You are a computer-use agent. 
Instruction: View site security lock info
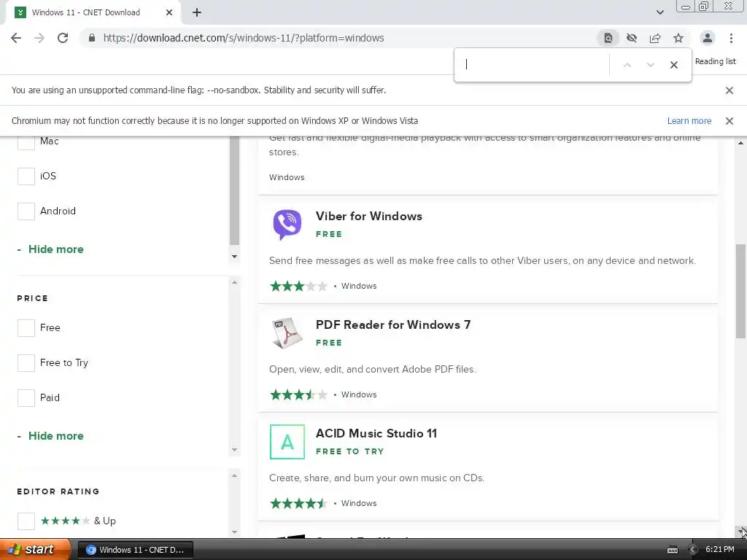click(x=92, y=38)
